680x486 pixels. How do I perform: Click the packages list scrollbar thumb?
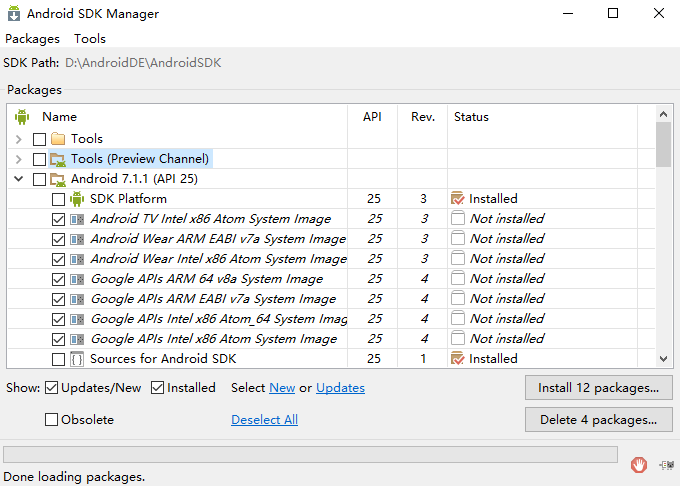coord(663,144)
